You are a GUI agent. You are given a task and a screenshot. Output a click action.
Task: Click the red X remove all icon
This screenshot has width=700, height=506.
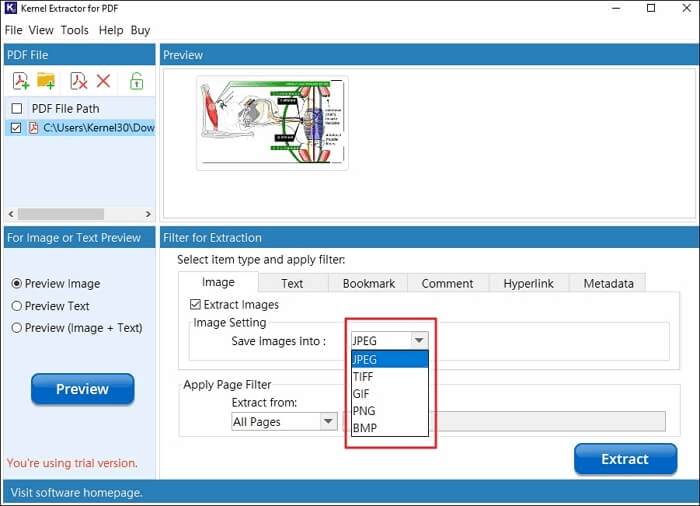tap(104, 81)
